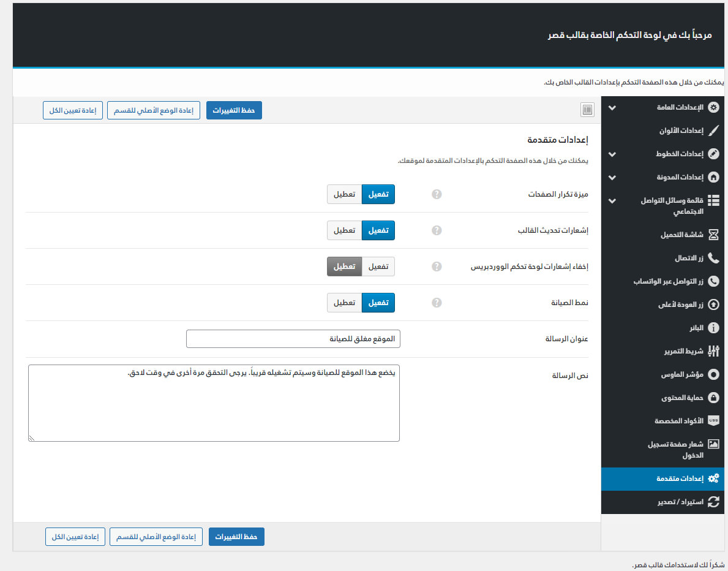Screen dimensions: 728x571
Task: Expand the الإعدادات العامة chevron
Action: pyautogui.click(x=612, y=108)
